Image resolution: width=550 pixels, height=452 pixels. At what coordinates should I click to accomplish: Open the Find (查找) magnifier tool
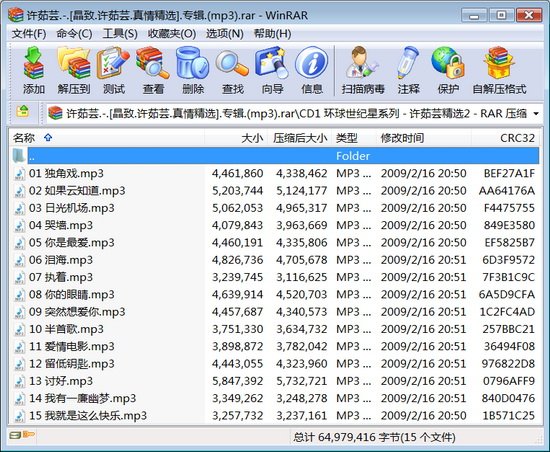tap(232, 70)
